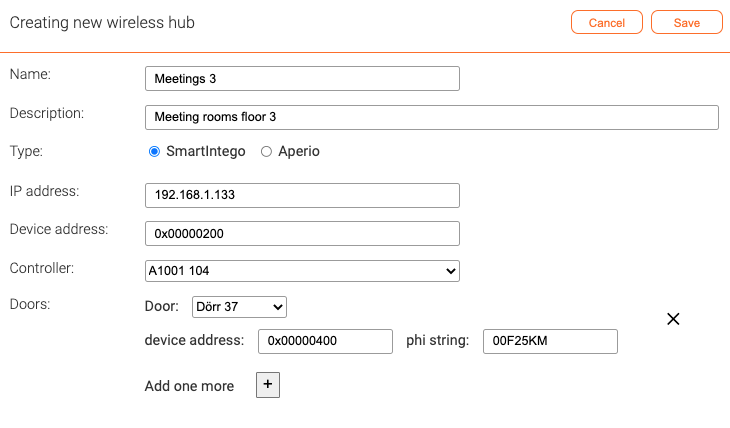Image resolution: width=730 pixels, height=428 pixels.
Task: Click the Door dropdown chevron arrow
Action: click(277, 307)
